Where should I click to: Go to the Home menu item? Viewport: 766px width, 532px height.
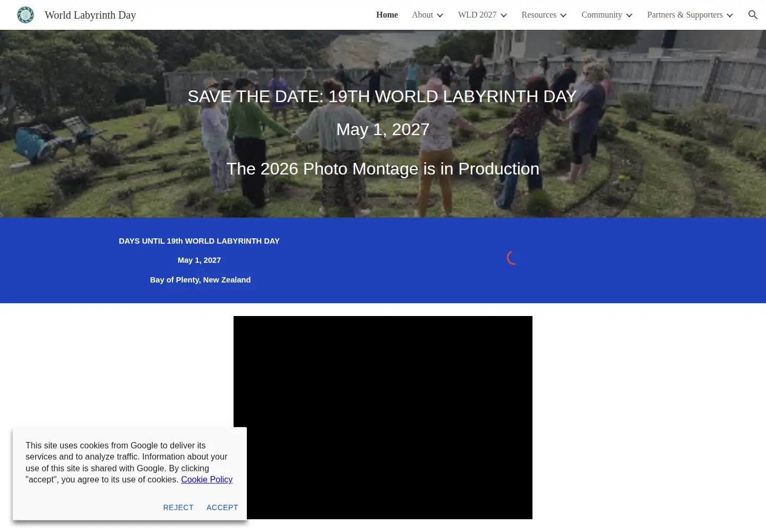tap(387, 15)
